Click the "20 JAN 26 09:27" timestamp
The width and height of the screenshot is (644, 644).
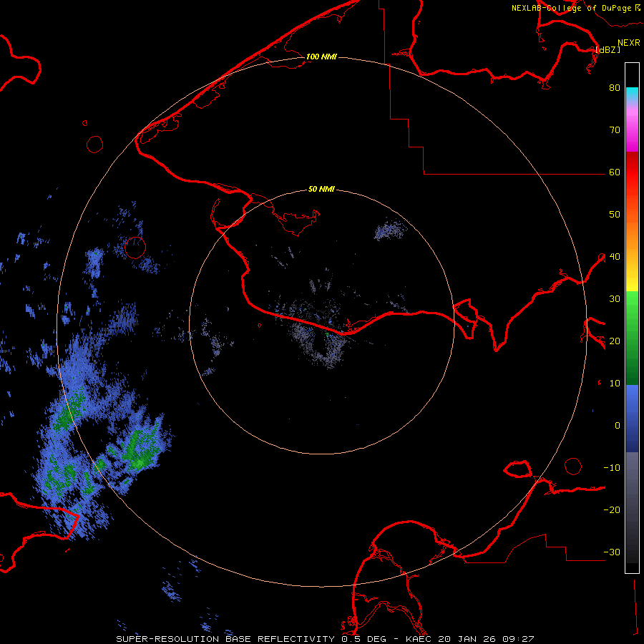487,639
